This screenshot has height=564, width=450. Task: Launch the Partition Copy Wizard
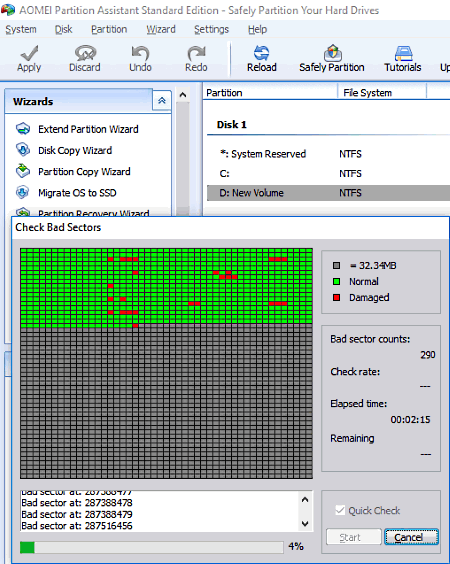click(x=84, y=172)
